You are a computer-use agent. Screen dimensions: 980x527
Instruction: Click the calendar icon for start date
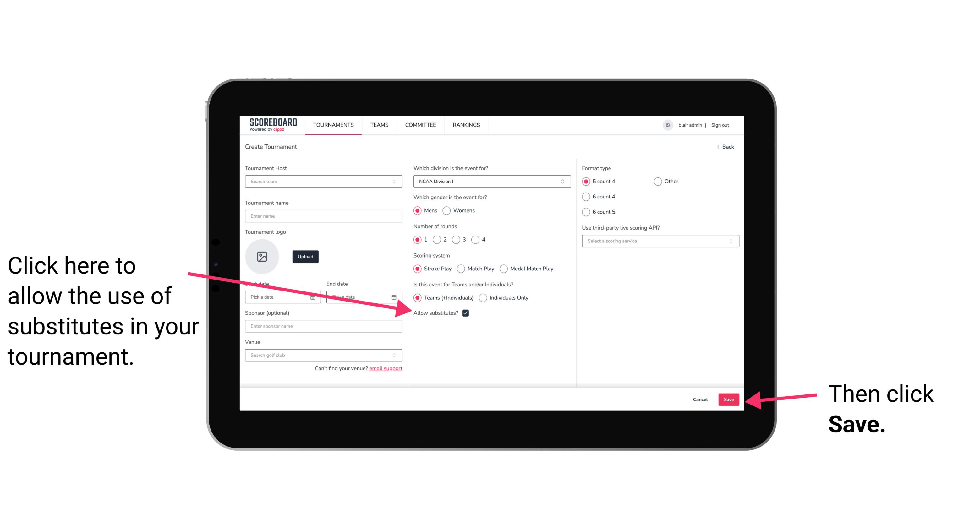(314, 297)
